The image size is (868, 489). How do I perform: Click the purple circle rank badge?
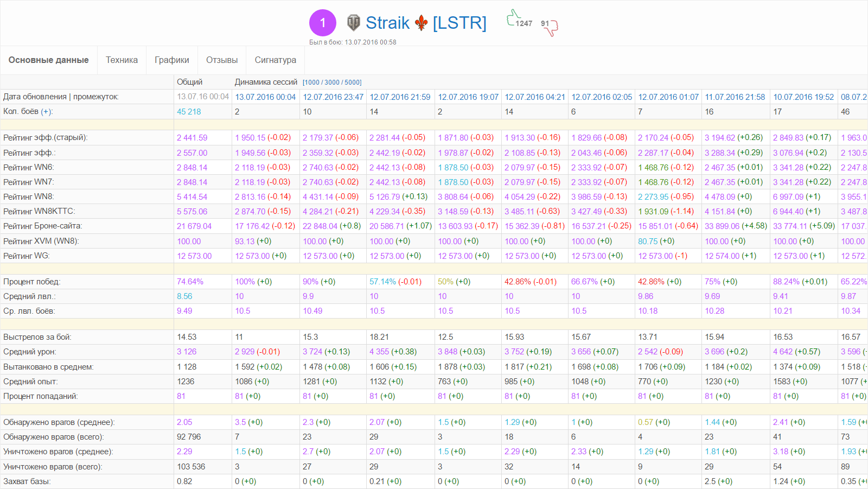point(323,23)
